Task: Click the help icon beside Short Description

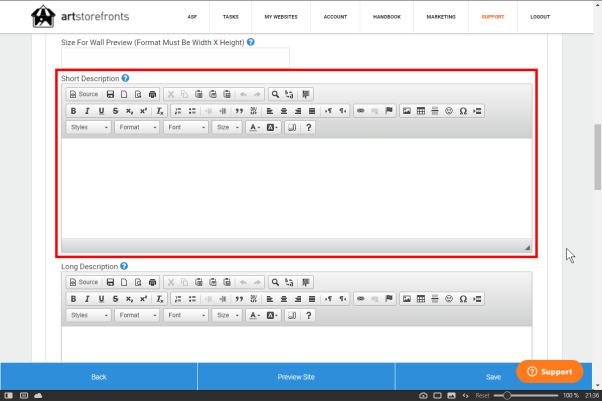Action: pyautogui.click(x=126, y=78)
